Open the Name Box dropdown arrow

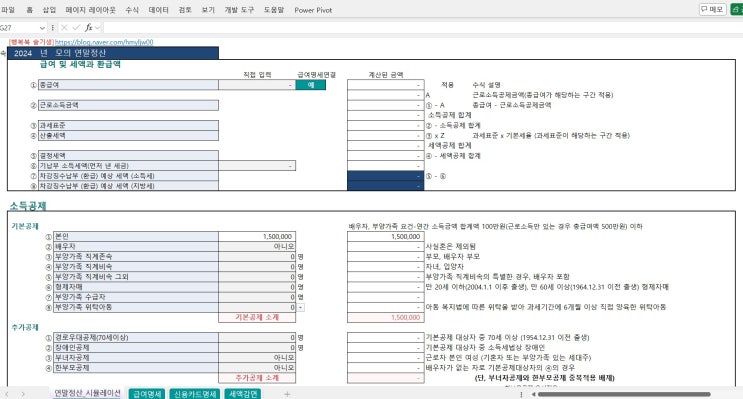pyautogui.click(x=42, y=28)
